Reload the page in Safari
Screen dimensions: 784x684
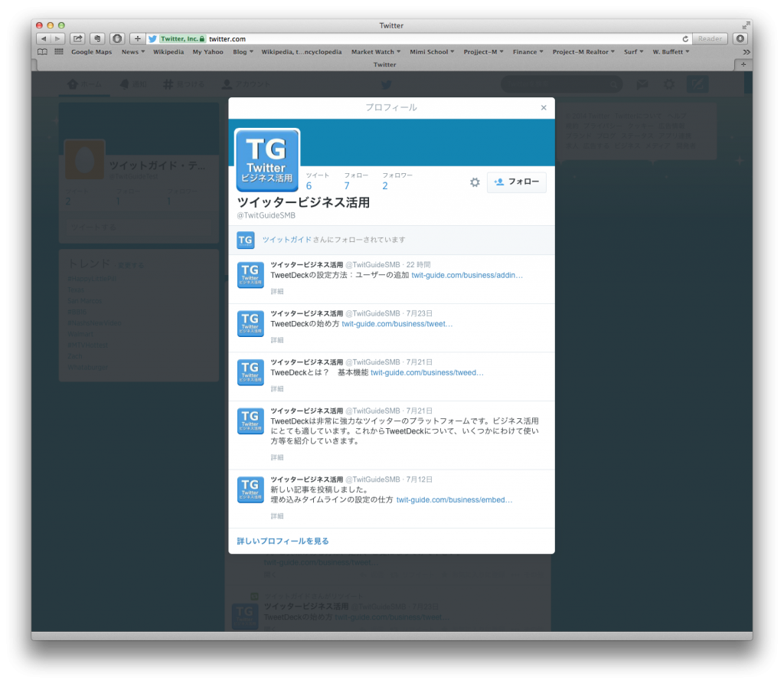[x=685, y=38]
